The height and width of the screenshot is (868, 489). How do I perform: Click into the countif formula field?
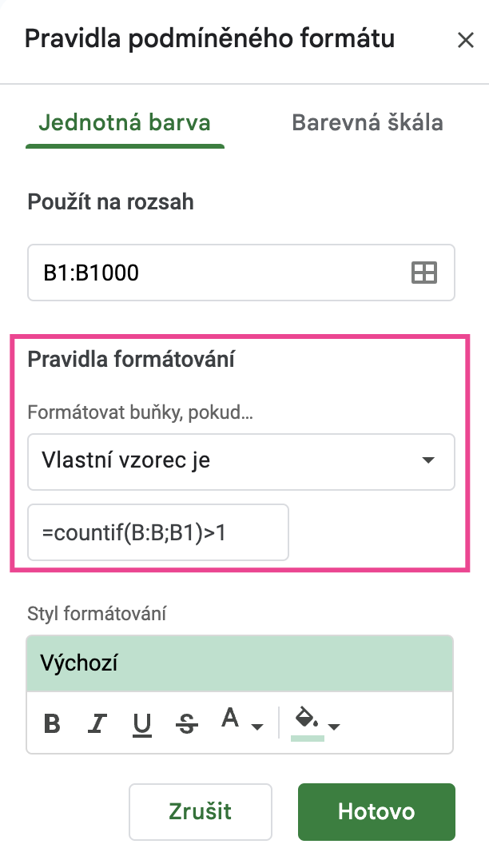pyautogui.click(x=158, y=532)
